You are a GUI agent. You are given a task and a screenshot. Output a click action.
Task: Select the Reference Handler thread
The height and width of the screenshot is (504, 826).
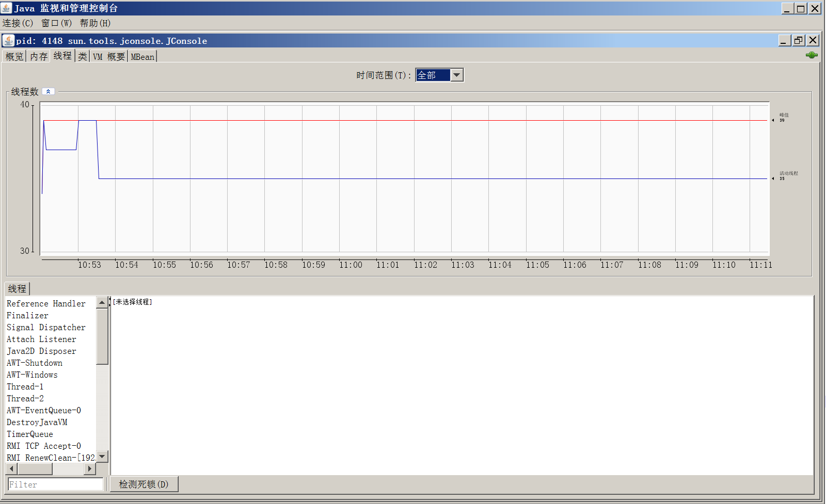[x=45, y=303]
